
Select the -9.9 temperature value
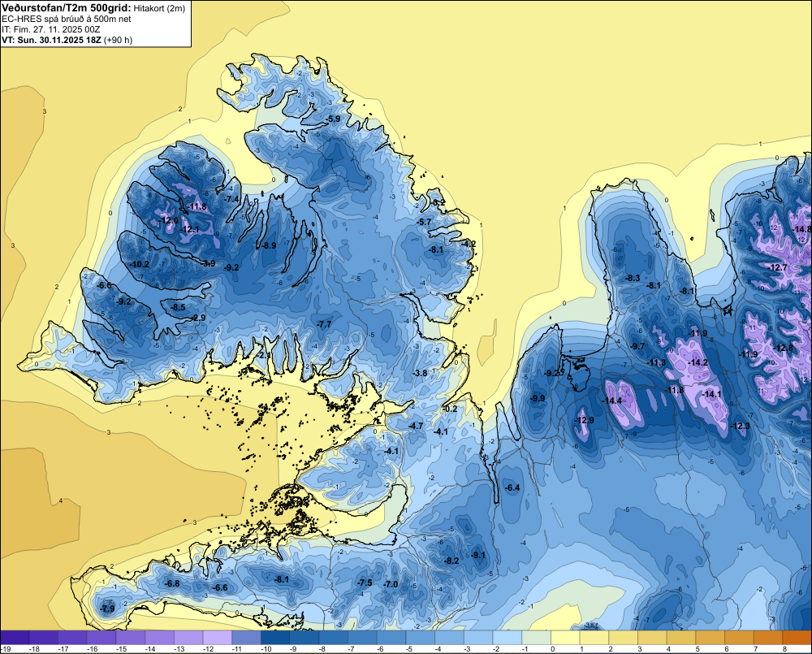coord(537,398)
